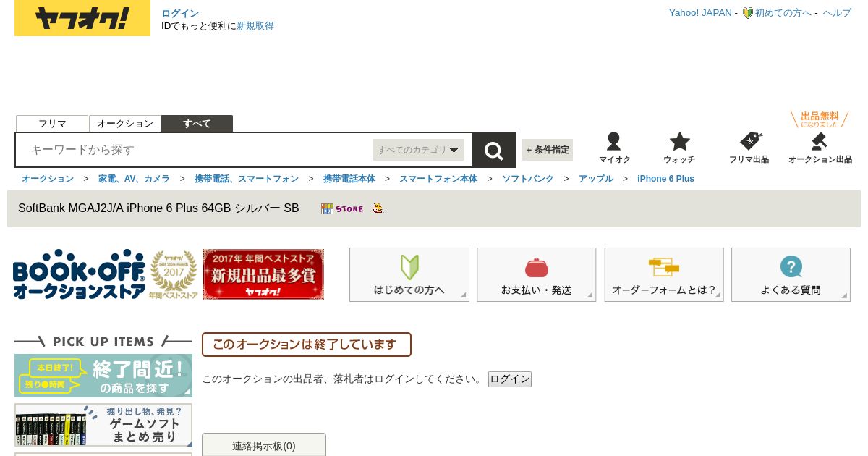Click the ヤフオク! logo
The width and height of the screenshot is (868, 456).
[x=82, y=18]
